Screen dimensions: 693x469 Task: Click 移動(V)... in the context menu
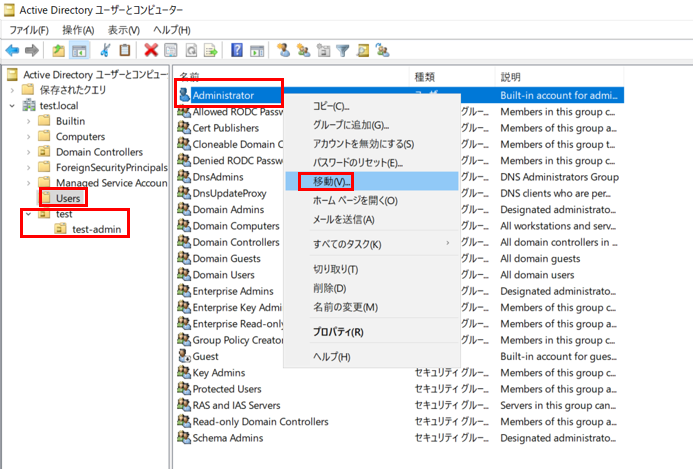pyautogui.click(x=371, y=182)
